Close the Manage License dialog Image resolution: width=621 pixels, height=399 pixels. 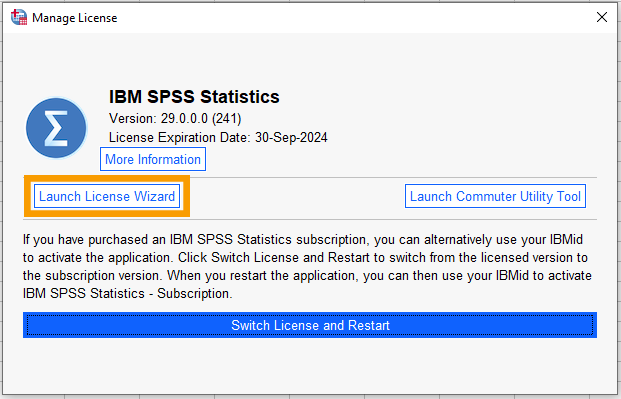pyautogui.click(x=602, y=17)
